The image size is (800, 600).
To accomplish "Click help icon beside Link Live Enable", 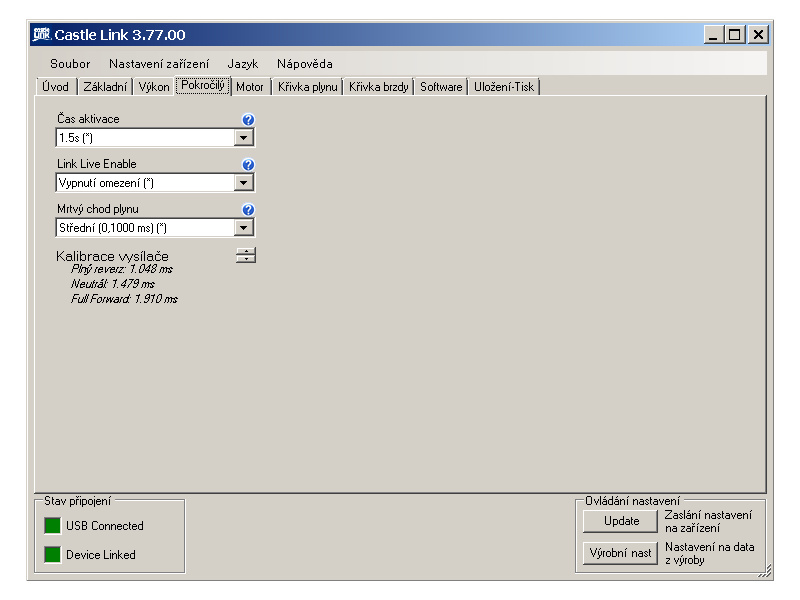I will pos(249,165).
